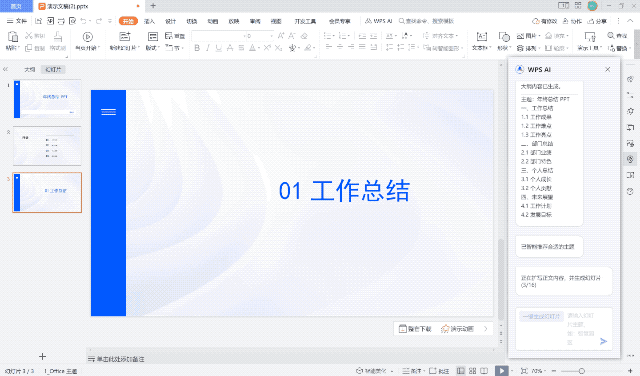Click the Undo arrow in quick access toolbar
This screenshot has width=640, height=376.
[84, 21]
